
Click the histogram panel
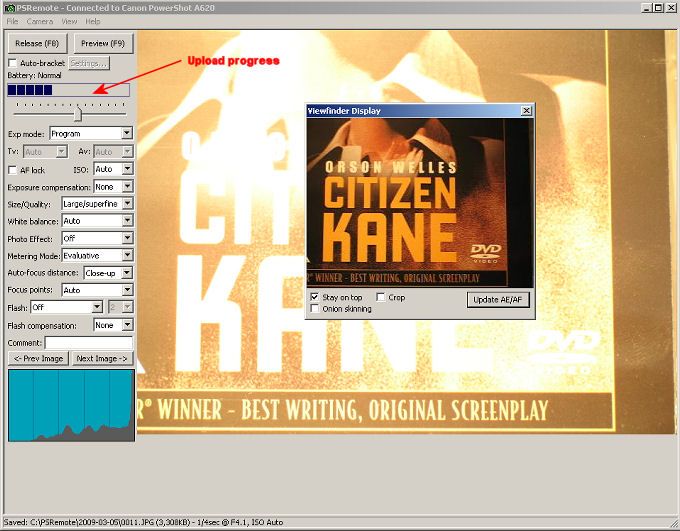(71, 405)
